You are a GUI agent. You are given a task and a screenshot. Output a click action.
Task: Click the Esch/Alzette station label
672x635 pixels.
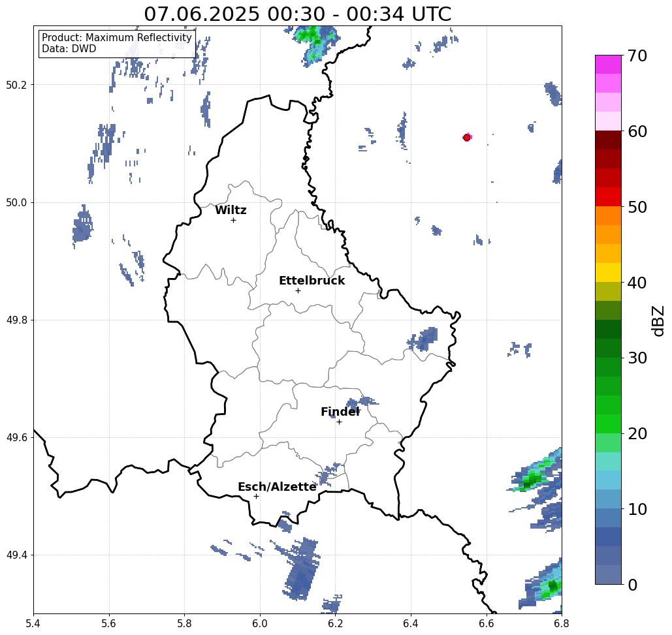point(277,487)
